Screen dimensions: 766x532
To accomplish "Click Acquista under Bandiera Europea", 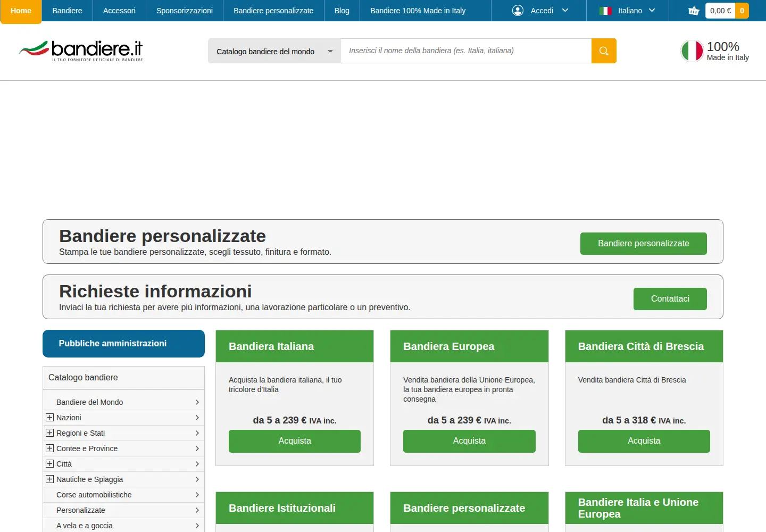I will 469,441.
